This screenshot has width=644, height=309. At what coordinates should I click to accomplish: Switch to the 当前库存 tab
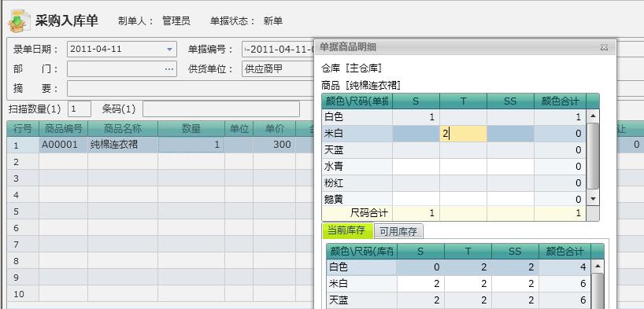coord(347,230)
